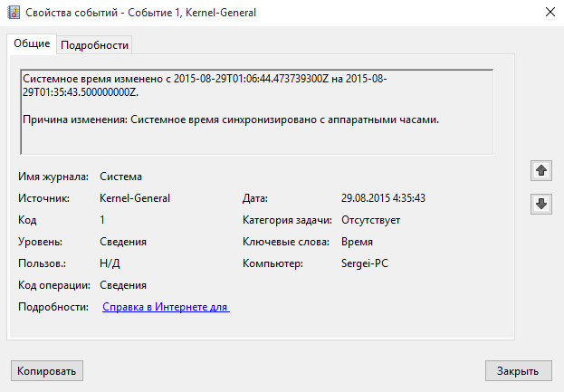Click the Имя журнала value Система
The height and width of the screenshot is (392, 564).
[121, 177]
